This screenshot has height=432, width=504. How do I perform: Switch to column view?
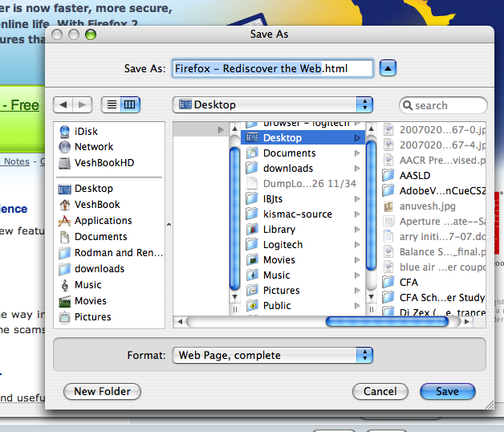(130, 104)
